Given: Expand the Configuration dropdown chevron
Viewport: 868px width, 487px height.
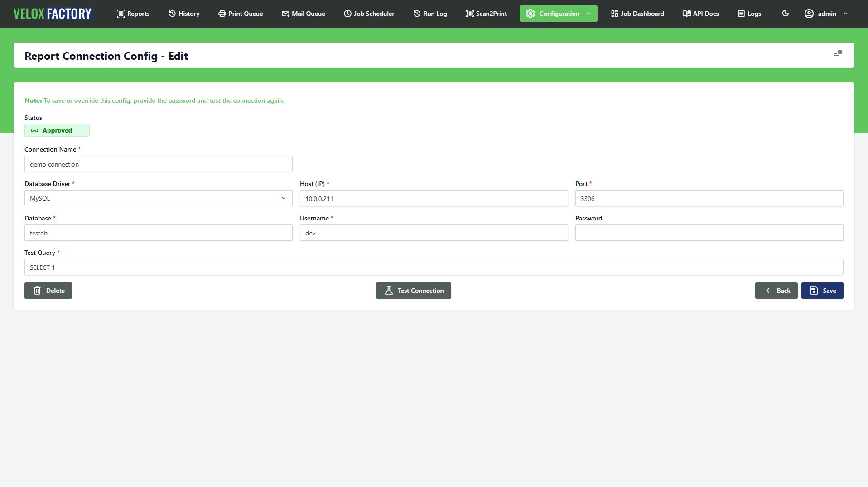Looking at the screenshot, I should click(588, 14).
